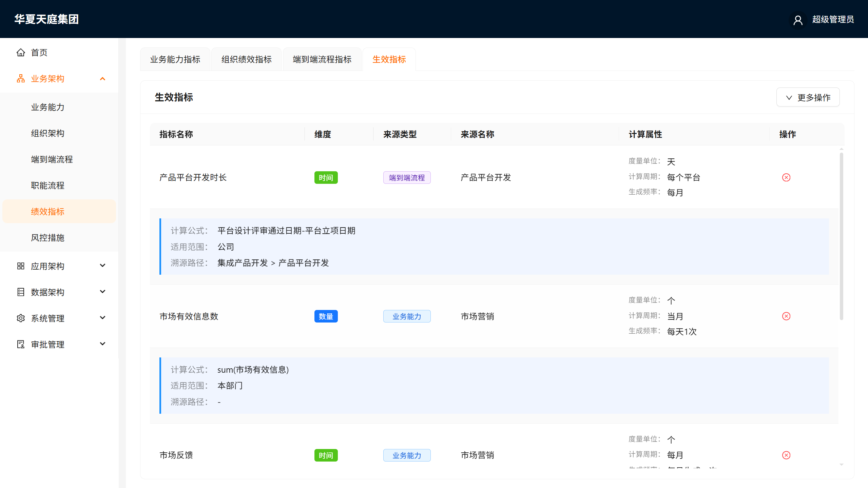The height and width of the screenshot is (488, 868).
Task: Click the 产品平台开发时长 indicator name
Action: click(x=193, y=177)
